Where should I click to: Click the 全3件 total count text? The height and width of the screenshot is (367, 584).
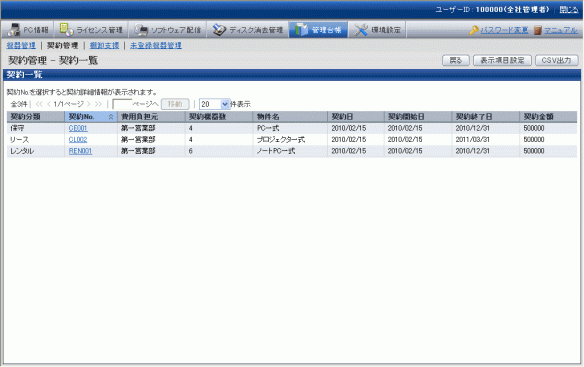19,104
